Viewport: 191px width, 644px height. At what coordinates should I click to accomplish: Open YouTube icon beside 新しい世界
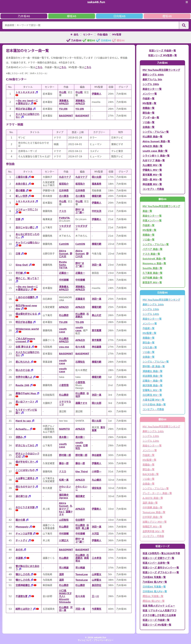pos(33,196)
